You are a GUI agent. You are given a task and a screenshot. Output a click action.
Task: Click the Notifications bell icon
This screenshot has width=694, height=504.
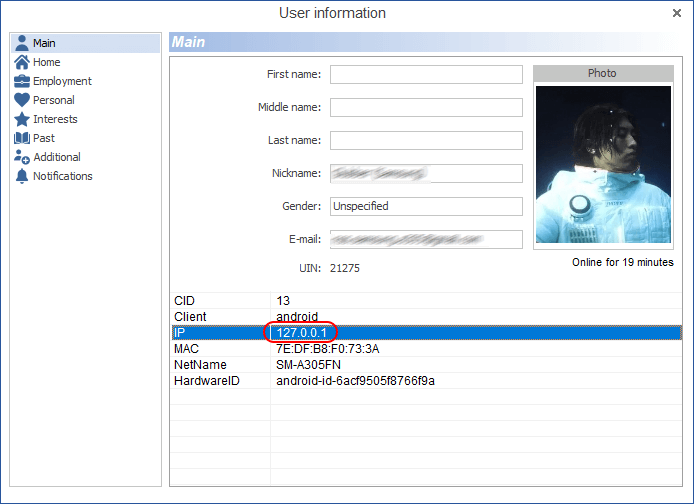(x=21, y=176)
